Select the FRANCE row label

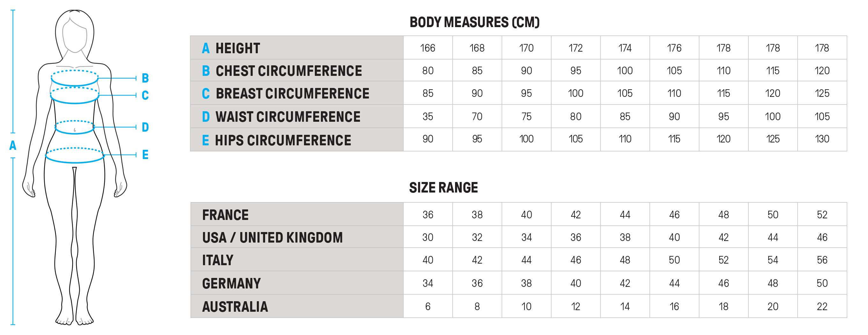click(x=225, y=215)
